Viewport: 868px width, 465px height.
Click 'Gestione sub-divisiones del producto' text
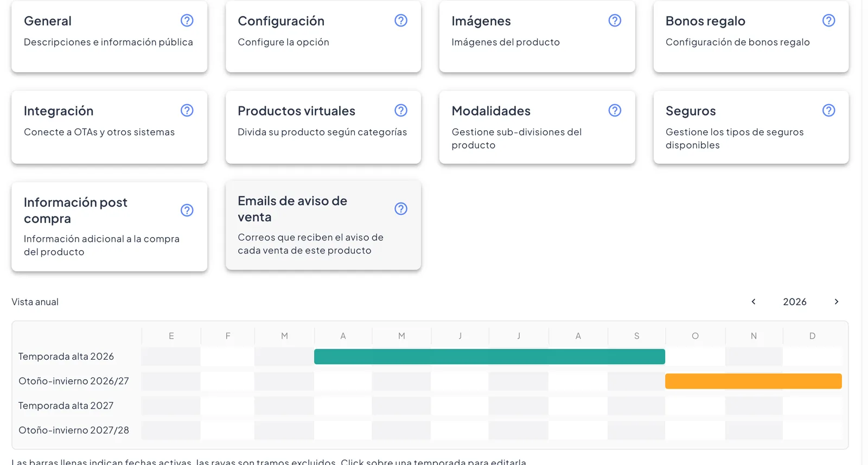516,139
